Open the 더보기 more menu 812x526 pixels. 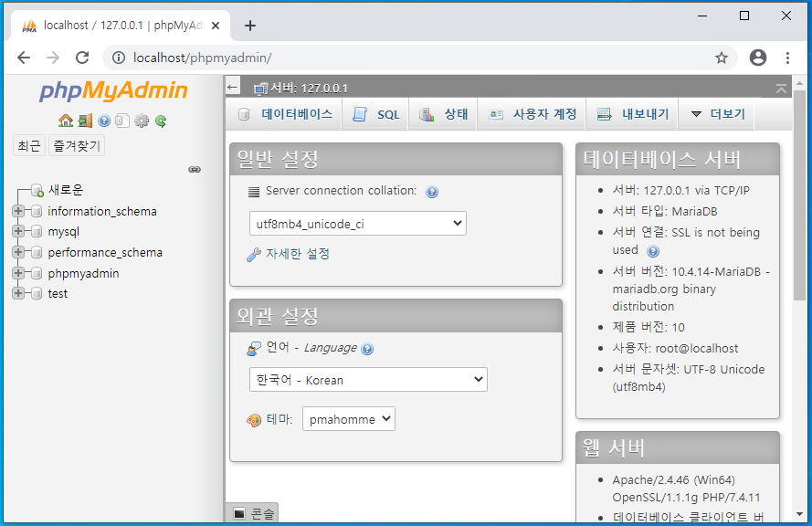pyautogui.click(x=718, y=114)
